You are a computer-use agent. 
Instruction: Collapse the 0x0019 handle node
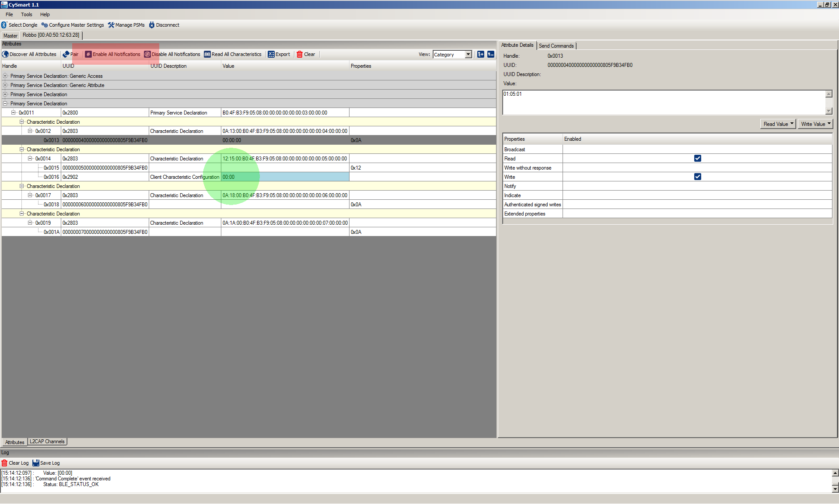pyautogui.click(x=30, y=222)
